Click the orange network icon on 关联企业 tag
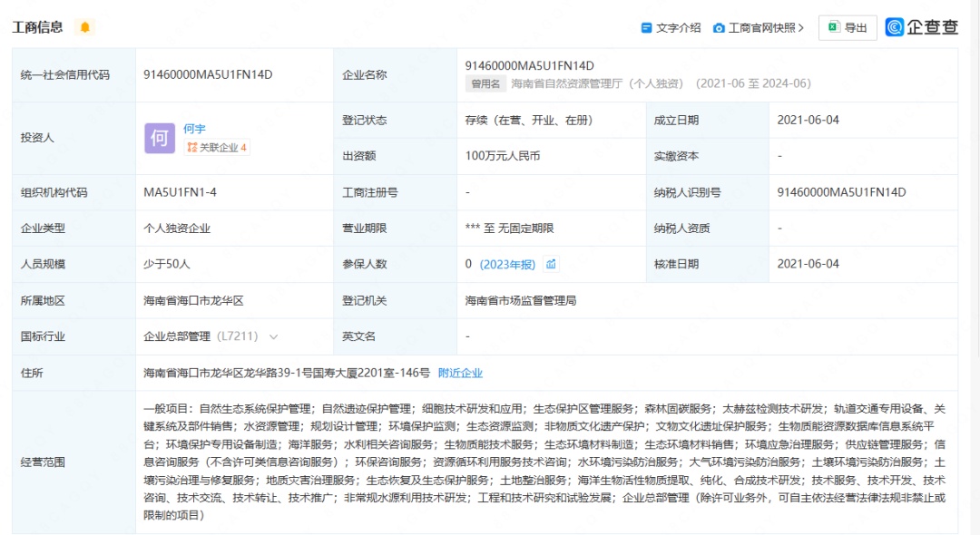The width and height of the screenshot is (980, 535). click(191, 148)
